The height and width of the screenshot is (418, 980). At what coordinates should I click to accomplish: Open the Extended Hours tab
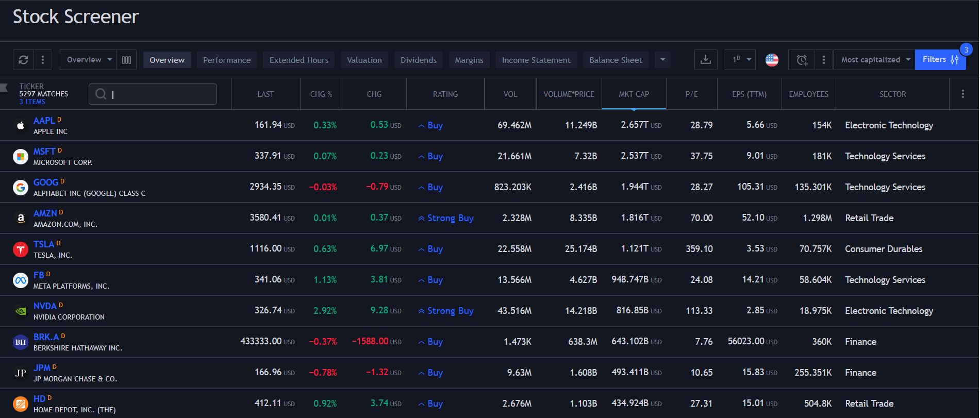pos(299,60)
